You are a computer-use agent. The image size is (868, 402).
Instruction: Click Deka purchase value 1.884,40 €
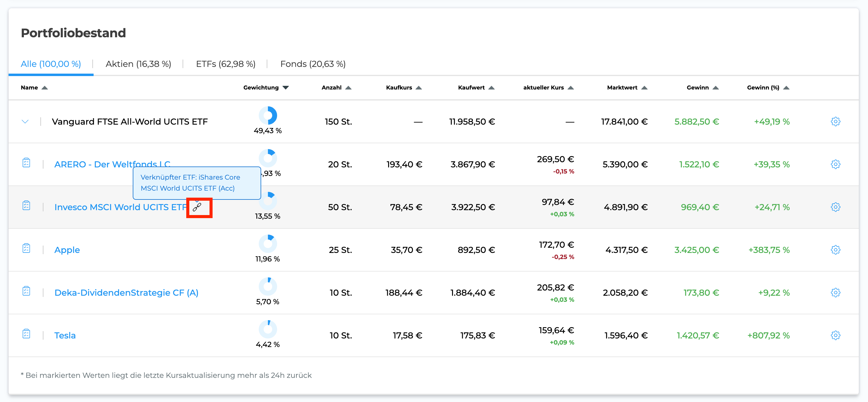pyautogui.click(x=473, y=292)
